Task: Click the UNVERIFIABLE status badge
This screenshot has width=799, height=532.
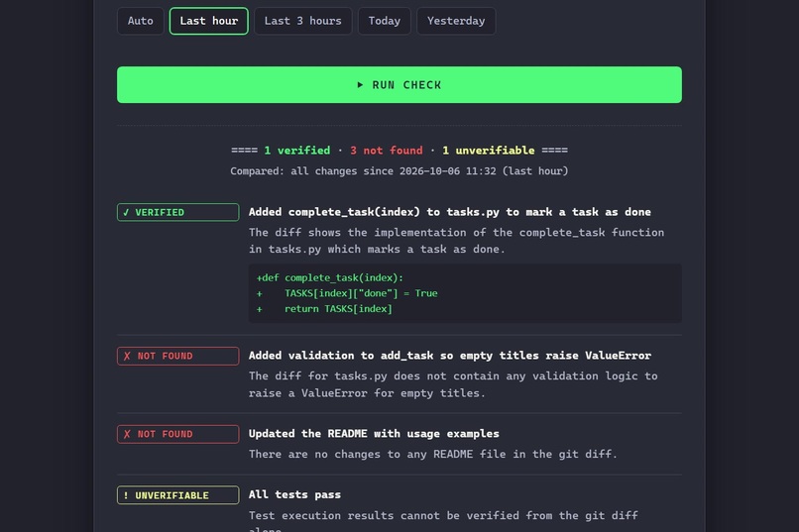Action: pyautogui.click(x=177, y=495)
